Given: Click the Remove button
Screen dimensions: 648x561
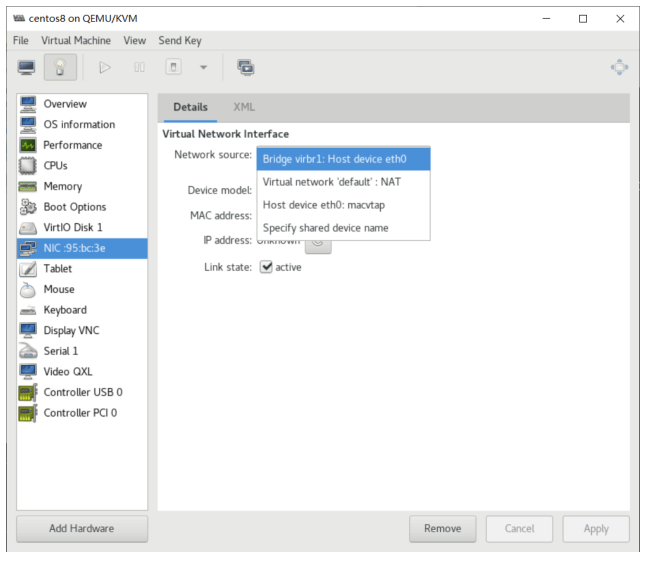Looking at the screenshot, I should (443, 528).
